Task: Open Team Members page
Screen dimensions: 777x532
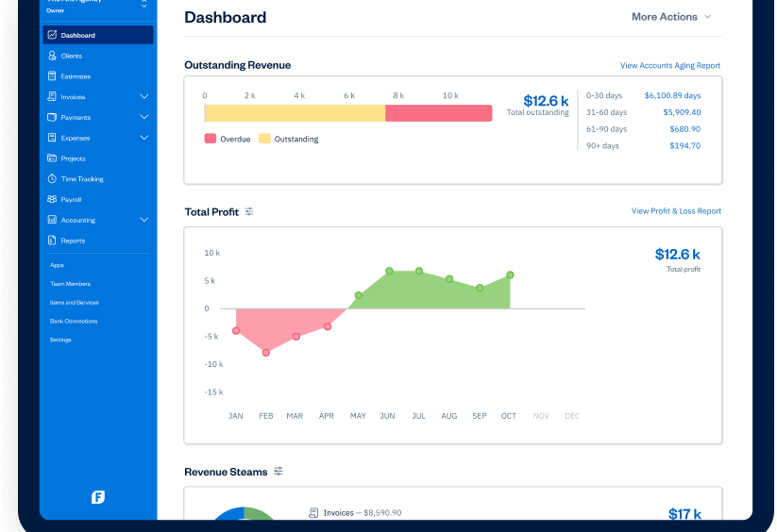Action: coord(70,284)
